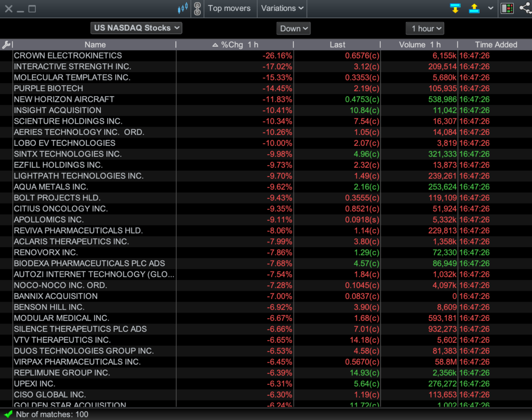Click the green checkmark status icon
The image size is (532, 420).
tap(8, 414)
